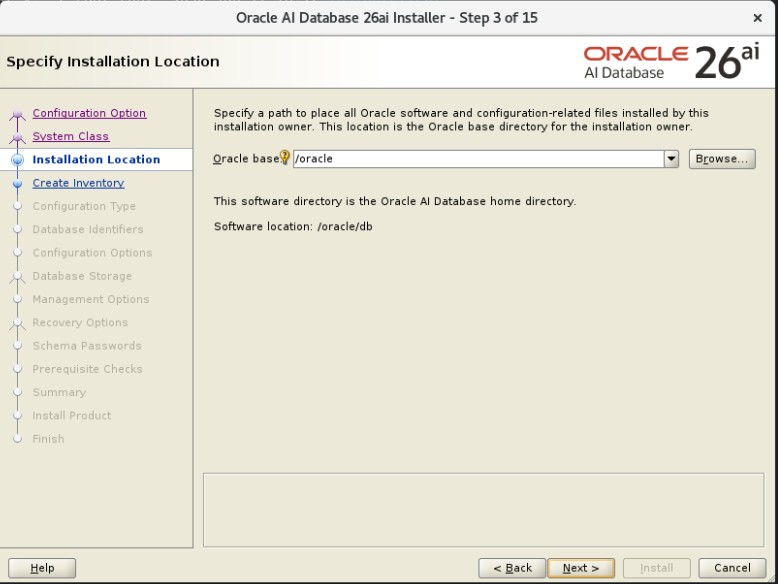The width and height of the screenshot is (778, 584).
Task: Click the Schema Passwords step label
Action: (x=87, y=346)
